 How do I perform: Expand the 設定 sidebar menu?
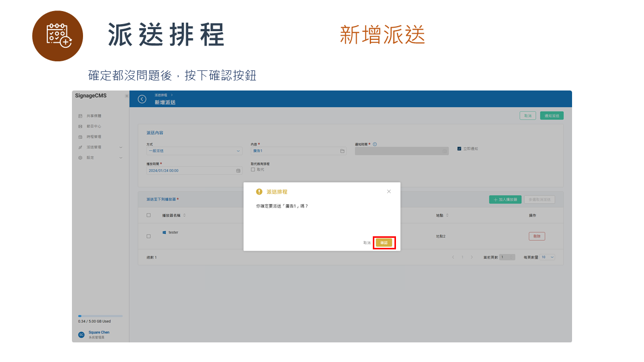tap(90, 157)
